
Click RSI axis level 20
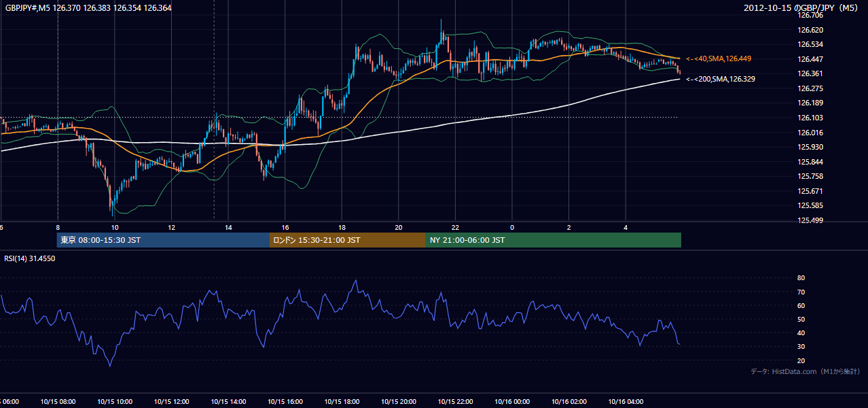click(801, 360)
